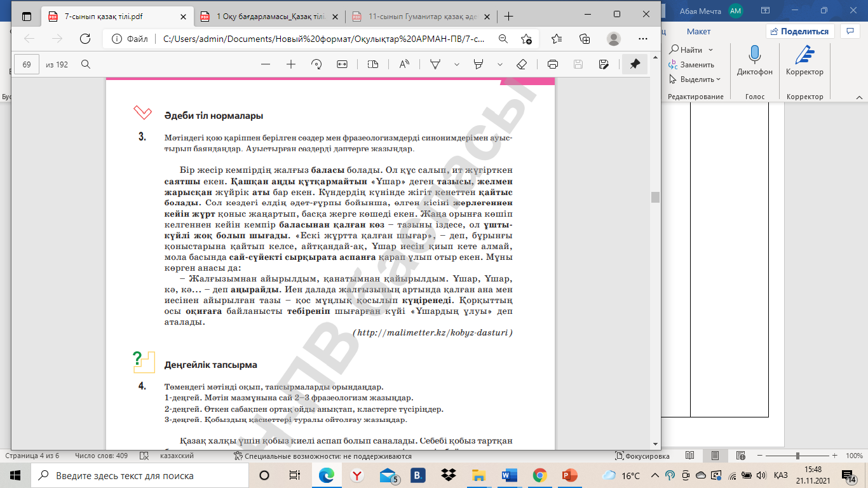The image size is (868, 488).
Task: Print the PDF document
Action: (x=553, y=64)
